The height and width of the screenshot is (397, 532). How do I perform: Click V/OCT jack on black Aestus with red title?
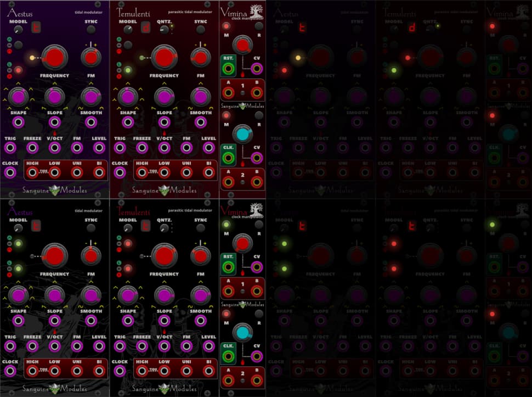[x=55, y=346]
